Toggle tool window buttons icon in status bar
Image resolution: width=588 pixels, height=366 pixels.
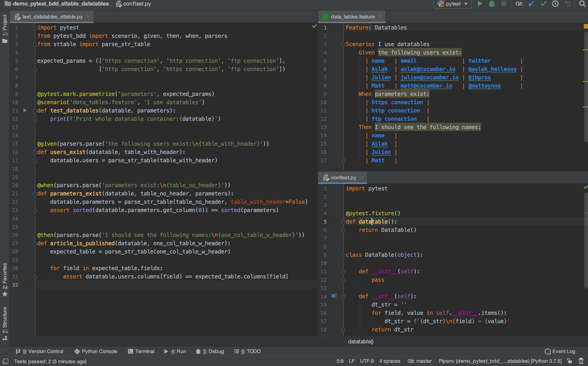coord(5,361)
